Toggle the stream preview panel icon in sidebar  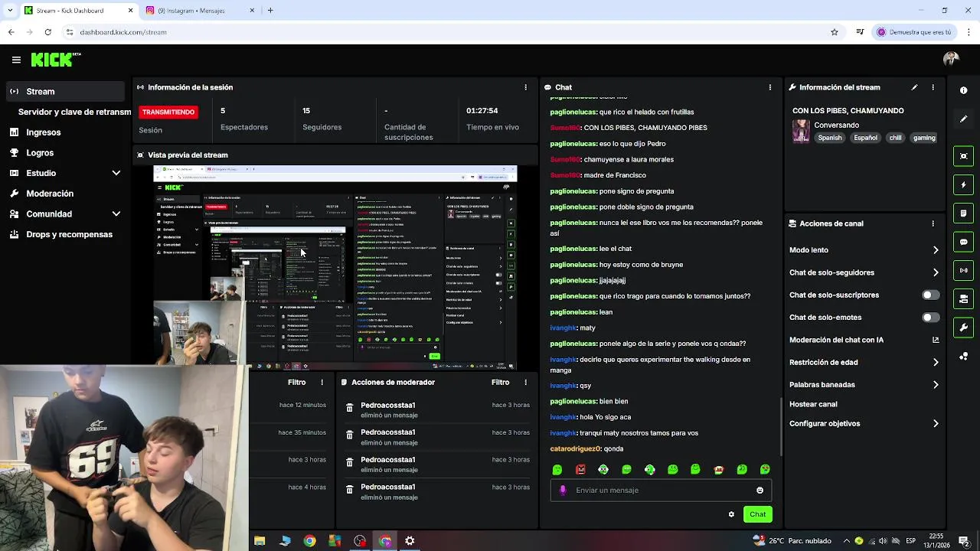point(963,156)
